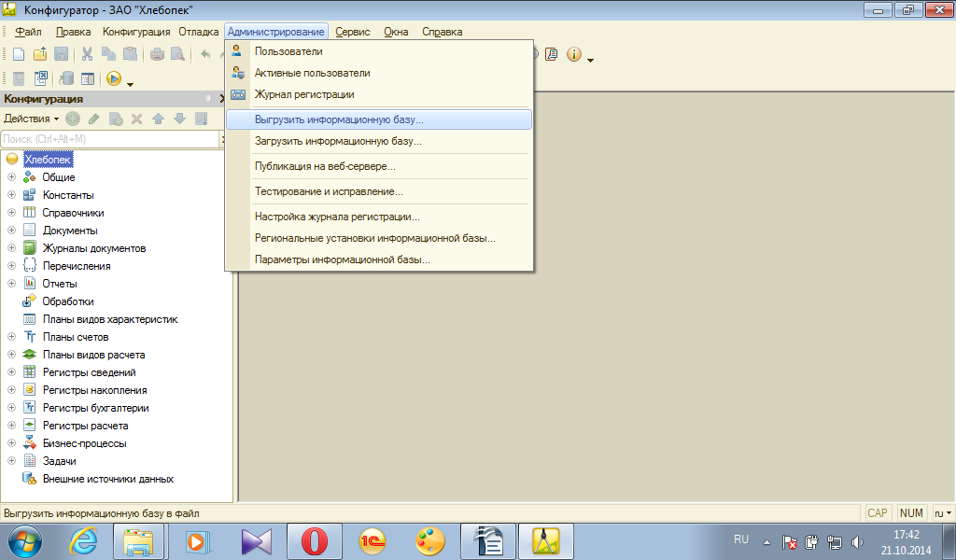Click the Edit pencil icon in Конфигурация panel
Screen dimensions: 956x560
tap(94, 119)
